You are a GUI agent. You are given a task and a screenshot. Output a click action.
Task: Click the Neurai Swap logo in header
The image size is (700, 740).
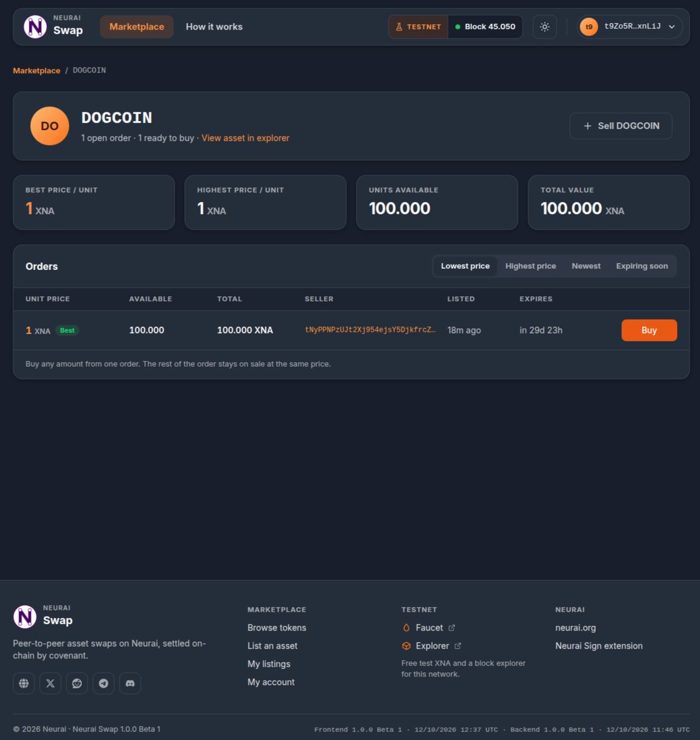click(x=54, y=27)
